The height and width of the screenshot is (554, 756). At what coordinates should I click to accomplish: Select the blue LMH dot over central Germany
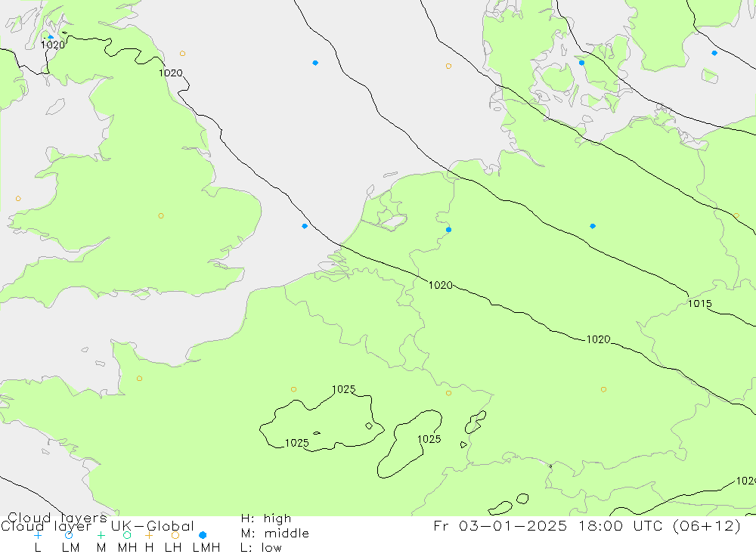point(593,226)
